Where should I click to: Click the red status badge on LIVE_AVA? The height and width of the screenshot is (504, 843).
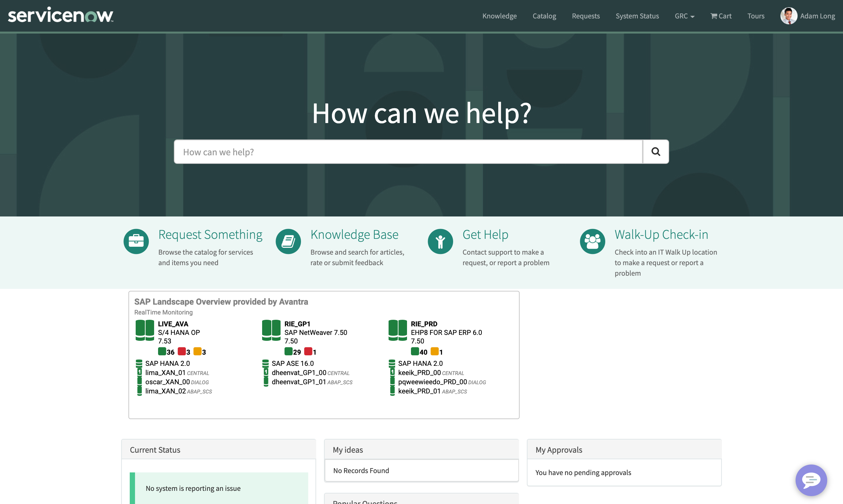click(x=182, y=351)
